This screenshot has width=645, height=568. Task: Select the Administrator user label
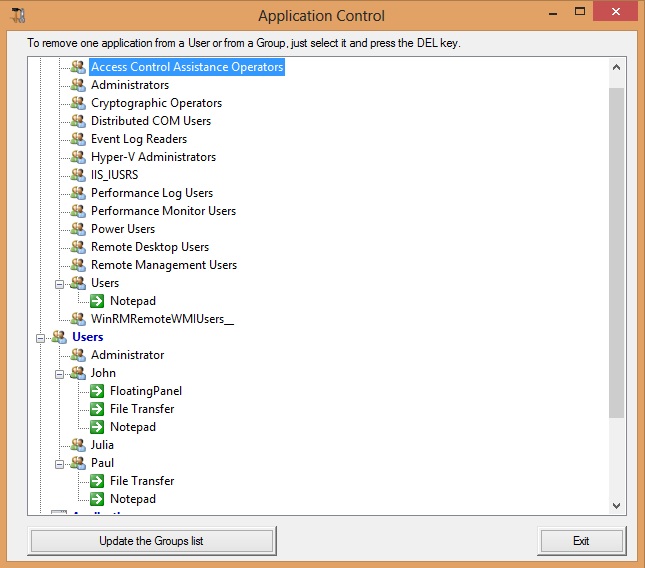click(128, 355)
